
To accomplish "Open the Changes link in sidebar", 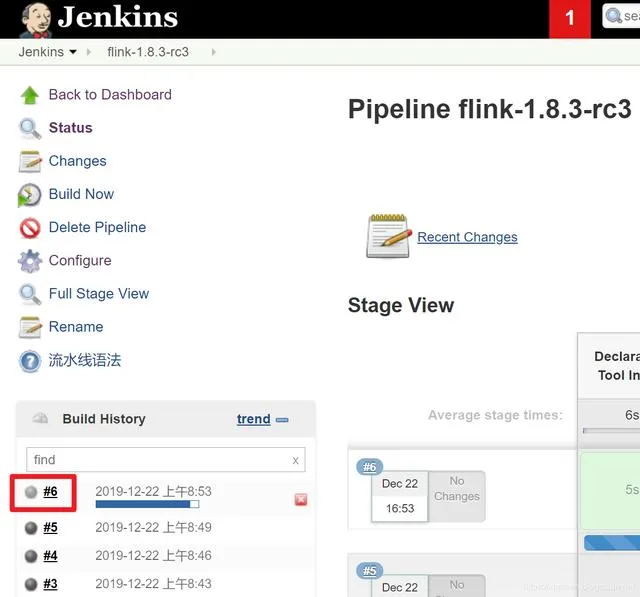I will 78,161.
